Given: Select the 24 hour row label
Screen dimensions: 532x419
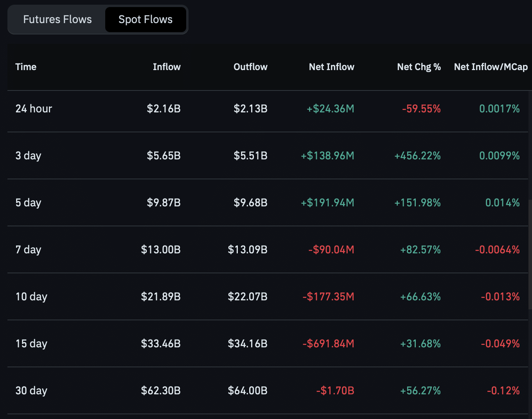Looking at the screenshot, I should [34, 109].
